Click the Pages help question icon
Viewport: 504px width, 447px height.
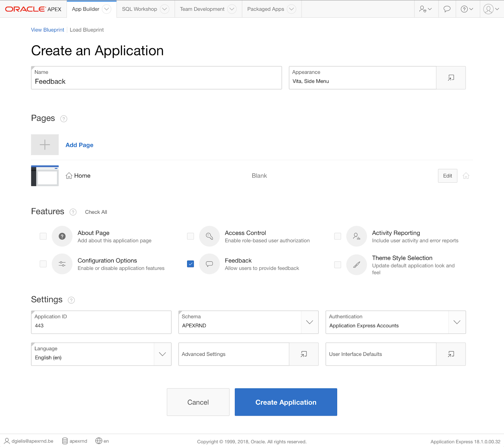(64, 119)
